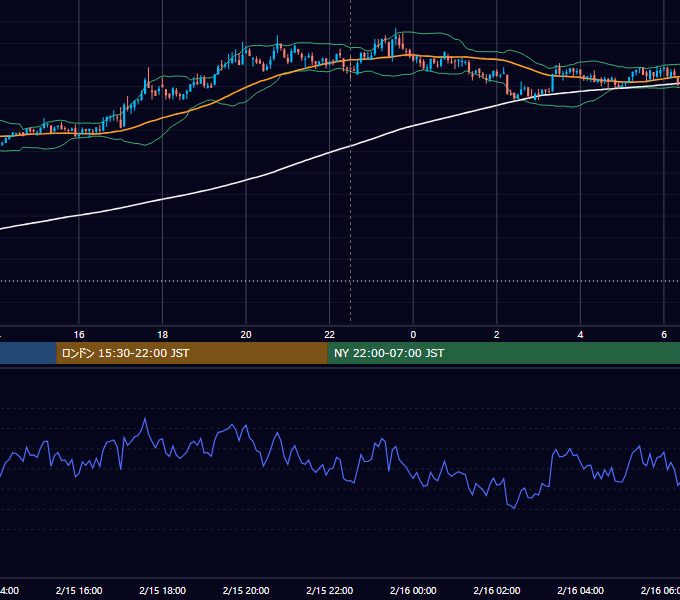The height and width of the screenshot is (600, 680).
Task: Click hour label 6 on price chart axis
Action: (664, 335)
